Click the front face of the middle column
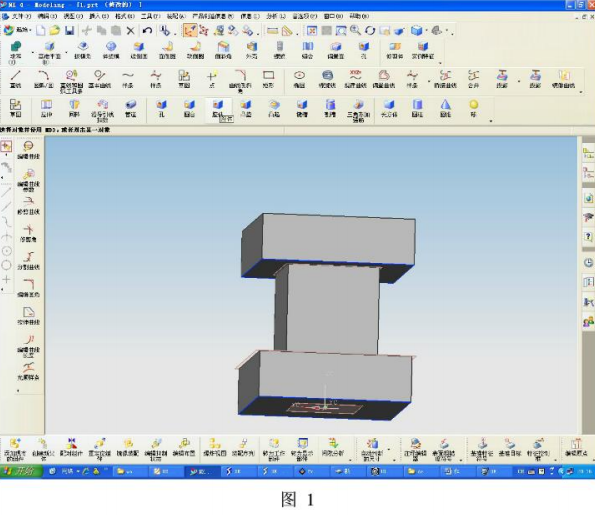595x515 pixels. (x=333, y=309)
